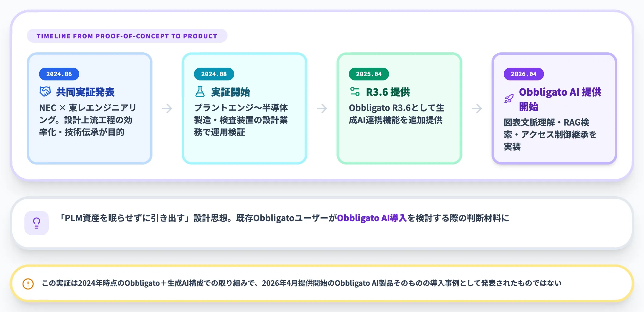Click the Obbligato R3.6として生成AI連携機能 description
Screen dimensions: 644x312
397,114
